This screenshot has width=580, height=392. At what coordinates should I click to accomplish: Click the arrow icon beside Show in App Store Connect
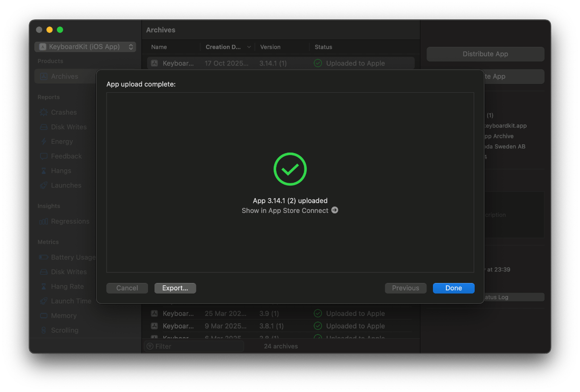coord(335,210)
